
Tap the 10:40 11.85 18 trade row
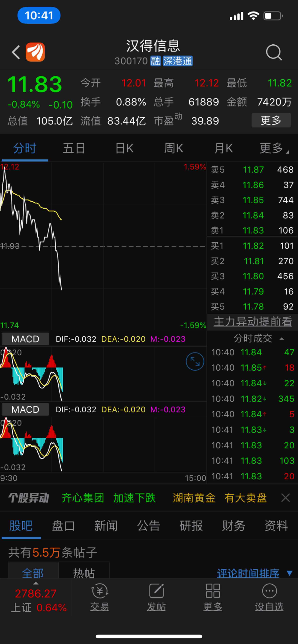pyautogui.click(x=253, y=367)
